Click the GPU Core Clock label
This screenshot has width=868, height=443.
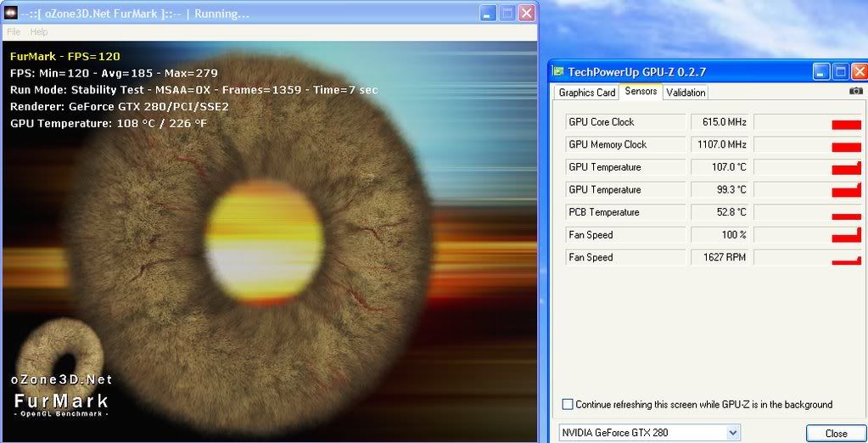point(625,122)
